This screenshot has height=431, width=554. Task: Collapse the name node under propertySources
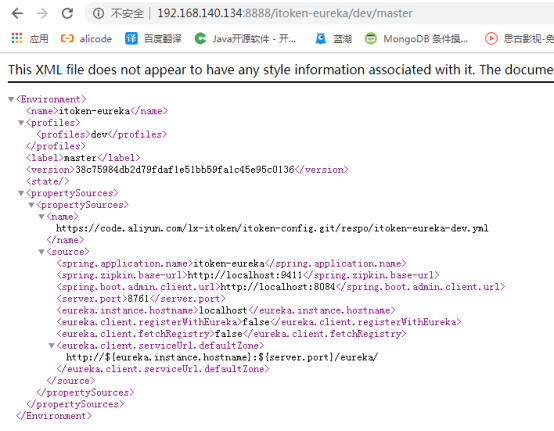tap(41, 217)
